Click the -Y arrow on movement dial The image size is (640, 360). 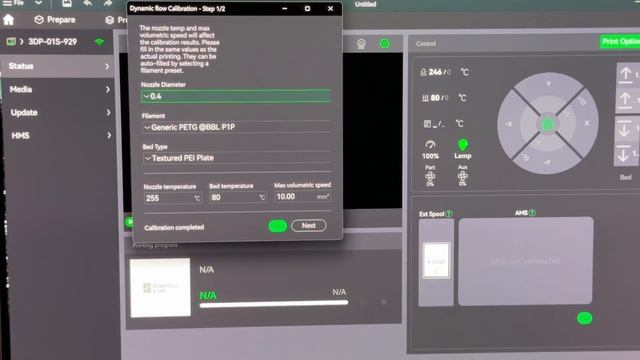[547, 163]
